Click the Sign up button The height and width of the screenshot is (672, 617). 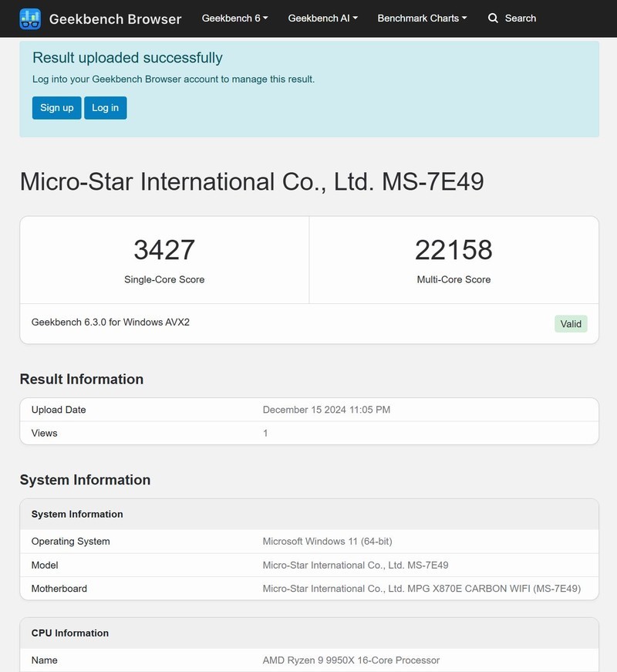click(x=56, y=108)
